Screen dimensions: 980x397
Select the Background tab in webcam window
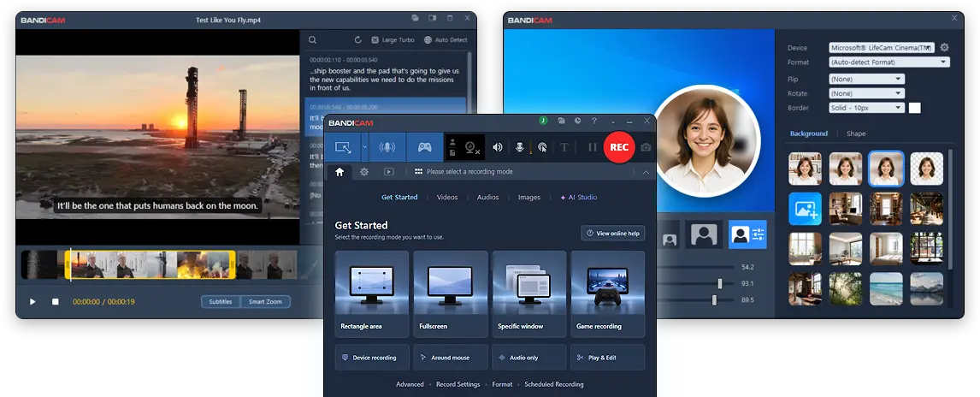tap(809, 133)
